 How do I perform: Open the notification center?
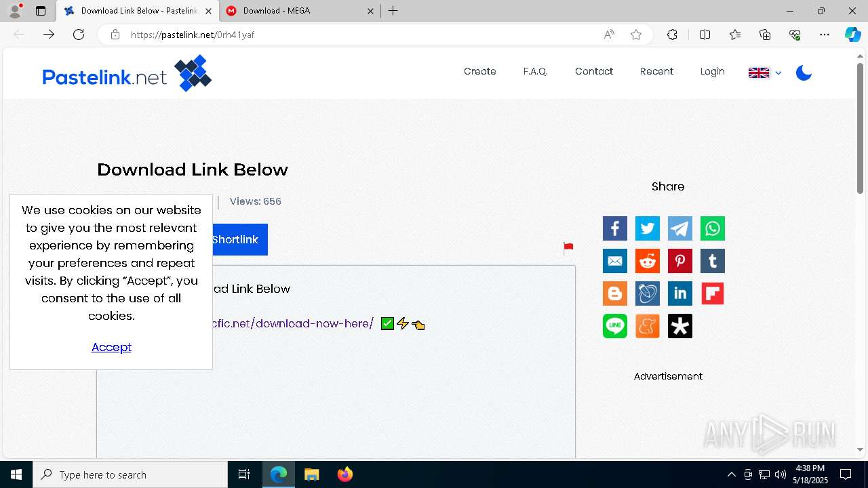[x=846, y=474]
